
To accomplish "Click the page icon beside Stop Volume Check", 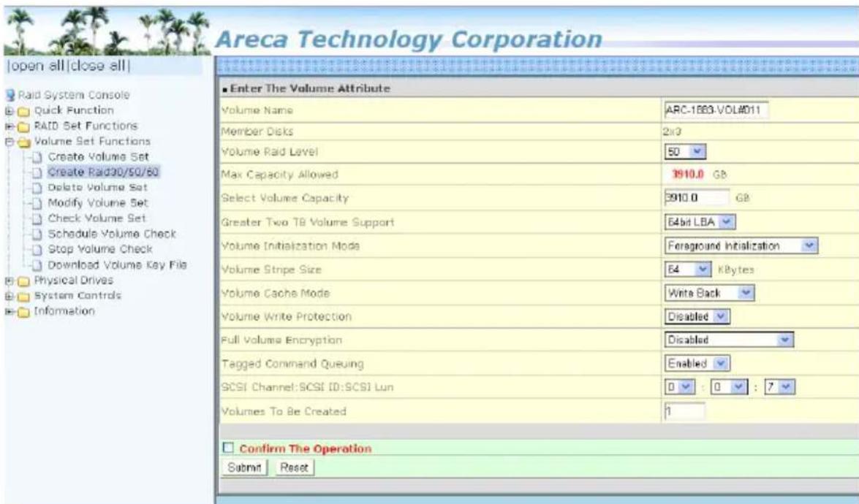I will point(37,250).
